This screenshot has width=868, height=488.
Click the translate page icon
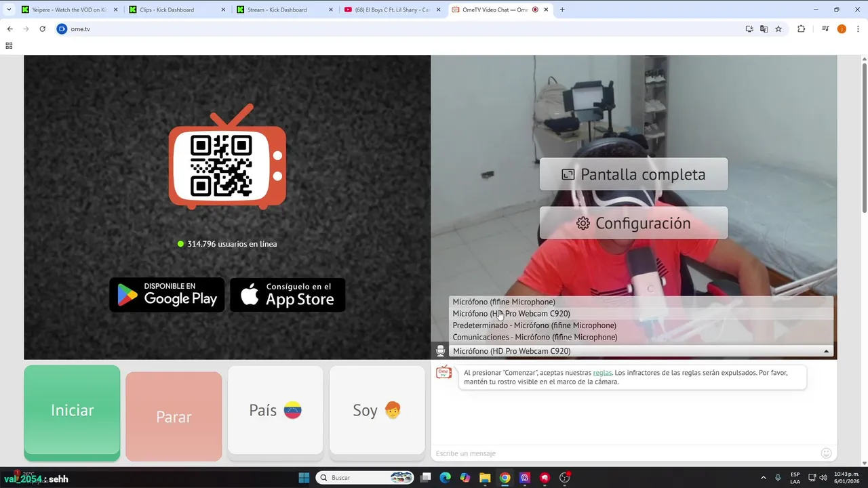point(764,29)
